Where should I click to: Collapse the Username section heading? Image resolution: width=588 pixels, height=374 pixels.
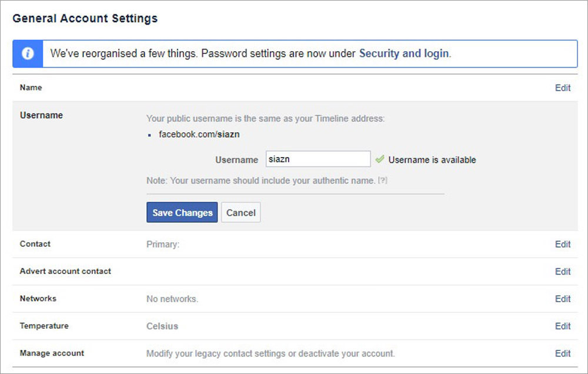point(41,115)
